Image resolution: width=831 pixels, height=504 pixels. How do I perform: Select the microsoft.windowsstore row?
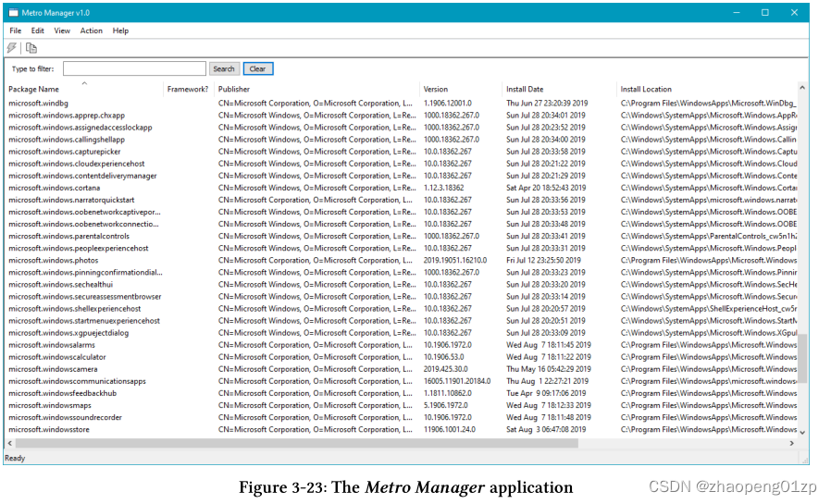[402, 430]
